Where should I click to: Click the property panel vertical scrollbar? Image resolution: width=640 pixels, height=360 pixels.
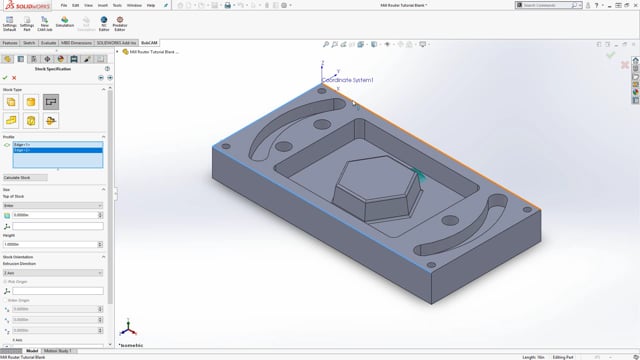[110, 197]
